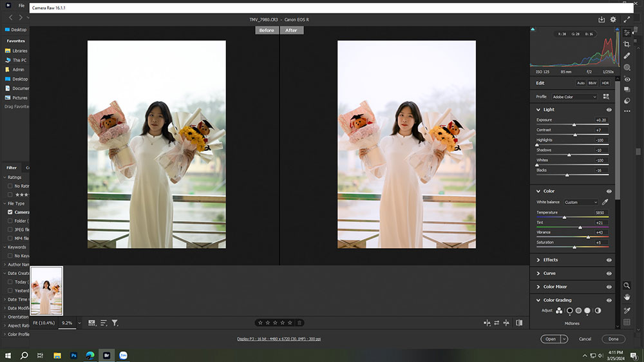This screenshot has height=362, width=644.
Task: Select Shadows color grading wheel
Action: [x=570, y=310]
